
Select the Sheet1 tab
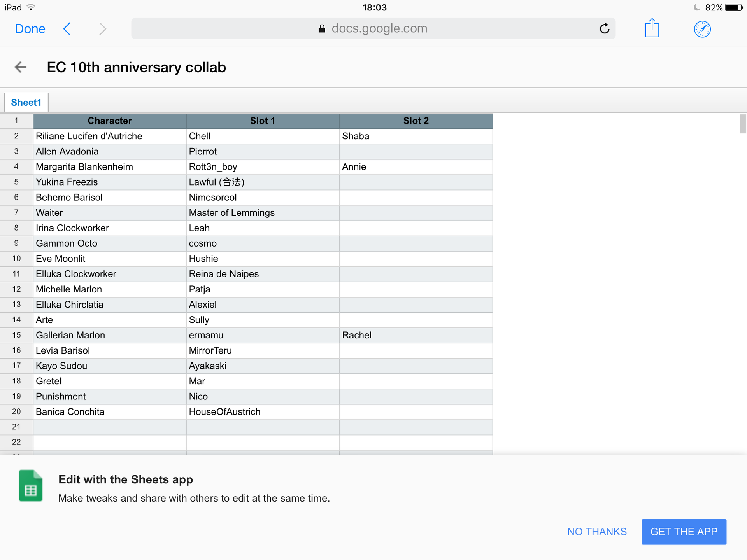(x=26, y=103)
